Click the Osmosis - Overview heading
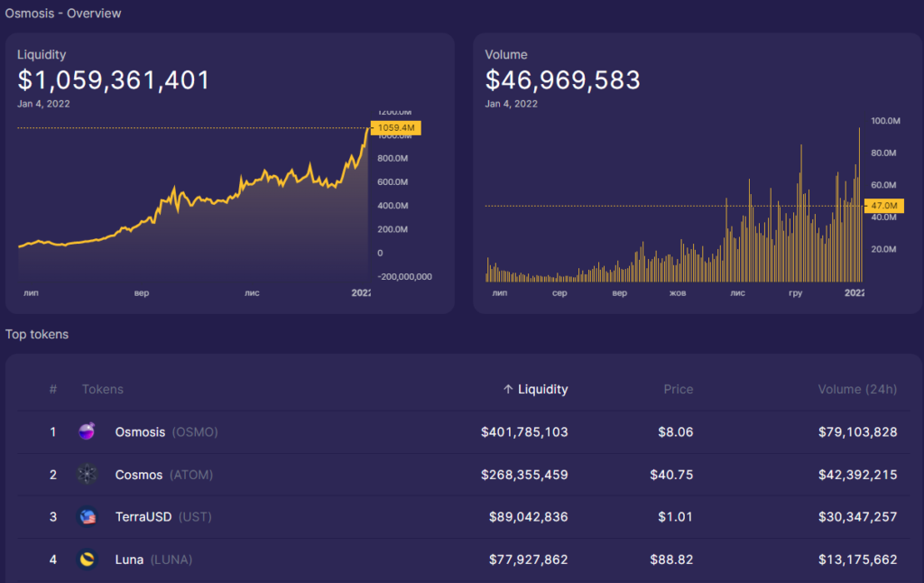924x583 pixels. [x=63, y=14]
